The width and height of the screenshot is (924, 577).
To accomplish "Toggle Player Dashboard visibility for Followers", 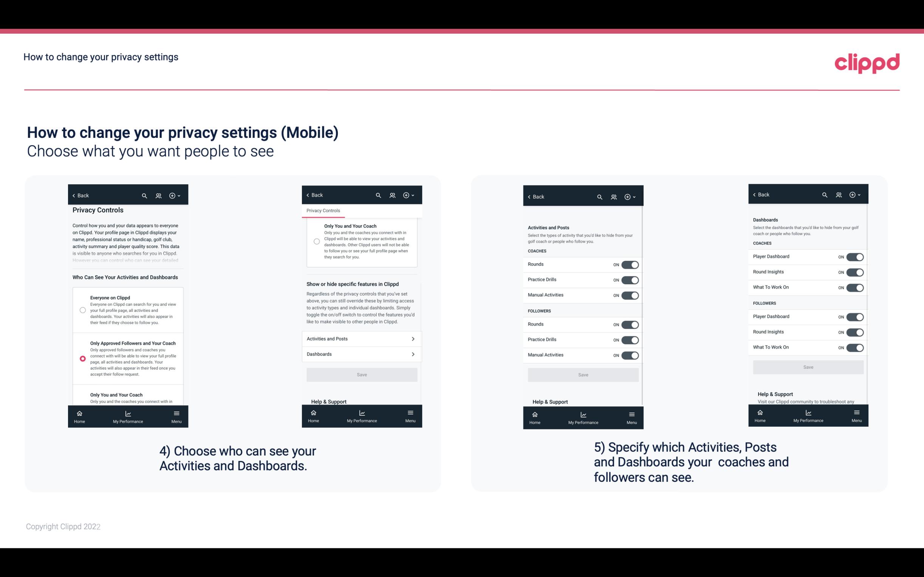I will point(854,316).
